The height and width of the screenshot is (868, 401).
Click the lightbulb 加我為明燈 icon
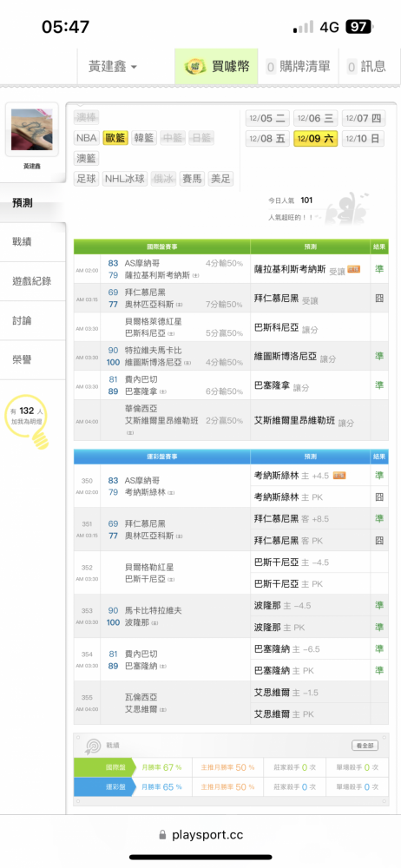(x=27, y=421)
